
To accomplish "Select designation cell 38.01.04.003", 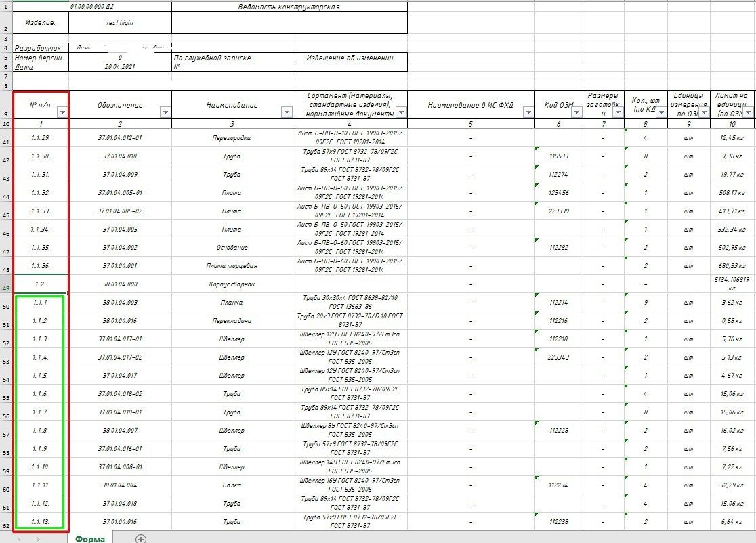I will click(x=120, y=303).
